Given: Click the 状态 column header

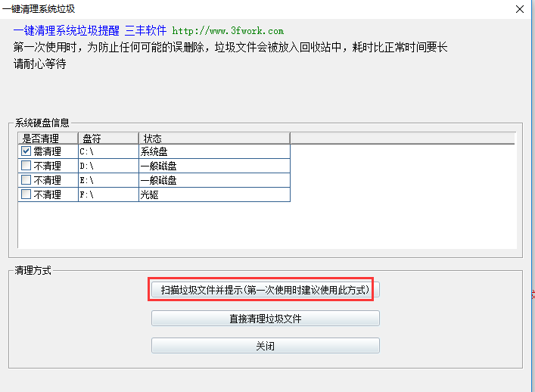Looking at the screenshot, I should coord(215,138).
